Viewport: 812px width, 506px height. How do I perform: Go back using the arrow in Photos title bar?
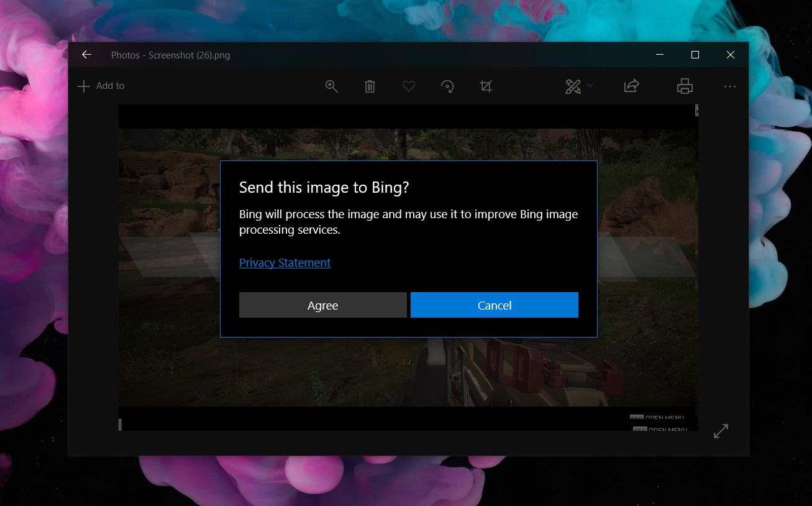[x=86, y=55]
